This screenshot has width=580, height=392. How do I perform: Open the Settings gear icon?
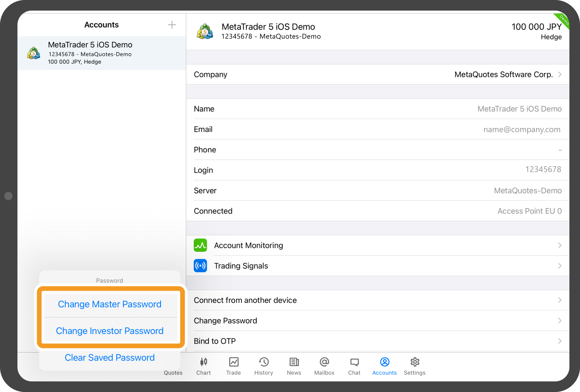point(415,362)
